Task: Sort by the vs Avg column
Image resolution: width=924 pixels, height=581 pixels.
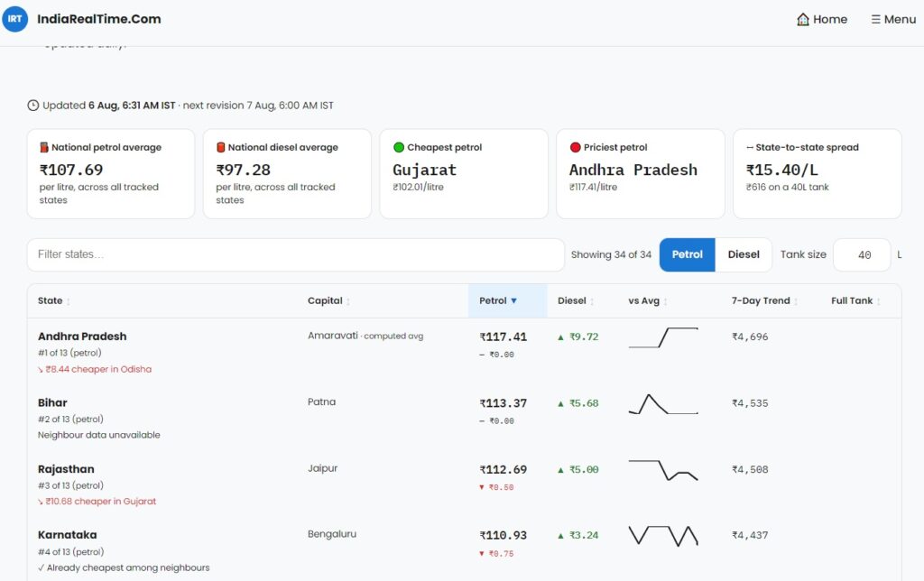Action: pos(648,301)
